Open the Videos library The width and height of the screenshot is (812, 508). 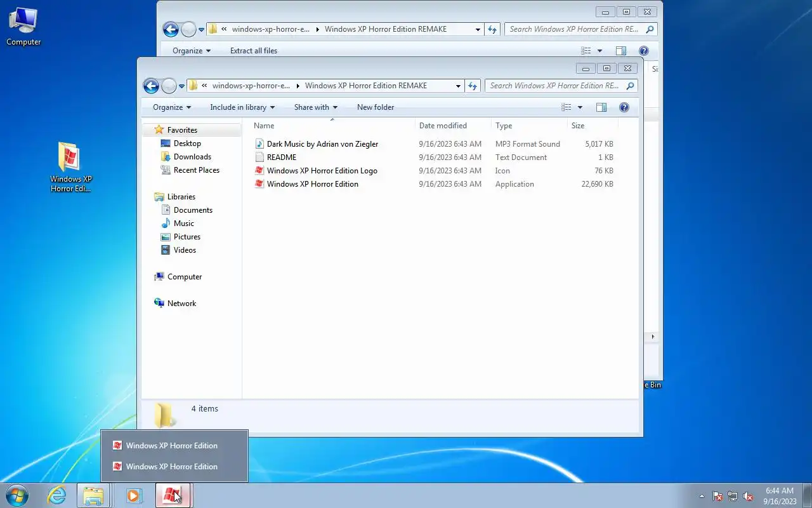[x=185, y=250]
